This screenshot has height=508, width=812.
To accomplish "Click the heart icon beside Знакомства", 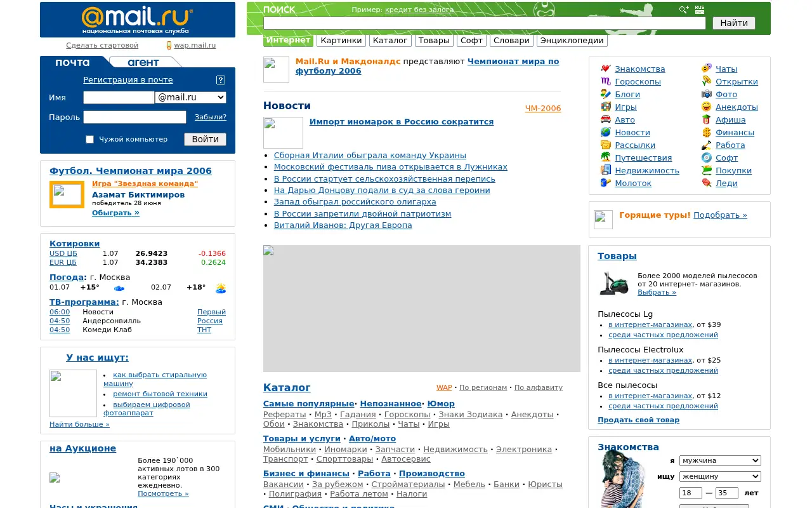I will (x=605, y=69).
